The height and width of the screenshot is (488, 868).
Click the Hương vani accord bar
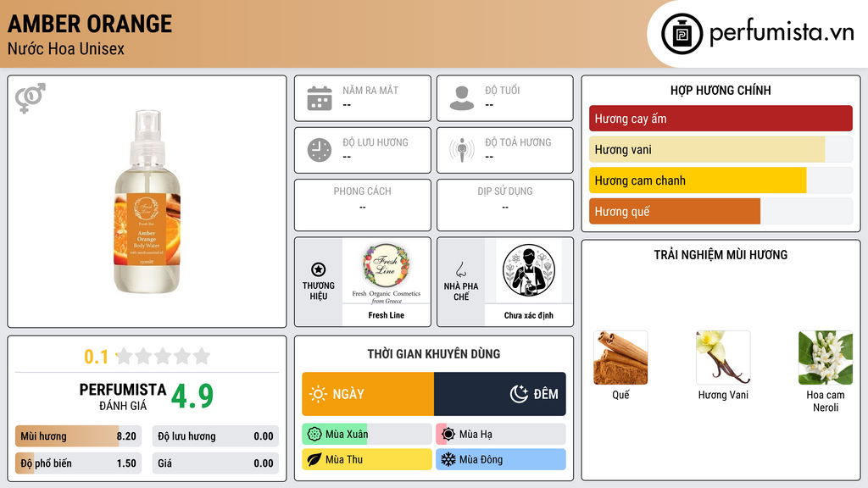tap(721, 149)
